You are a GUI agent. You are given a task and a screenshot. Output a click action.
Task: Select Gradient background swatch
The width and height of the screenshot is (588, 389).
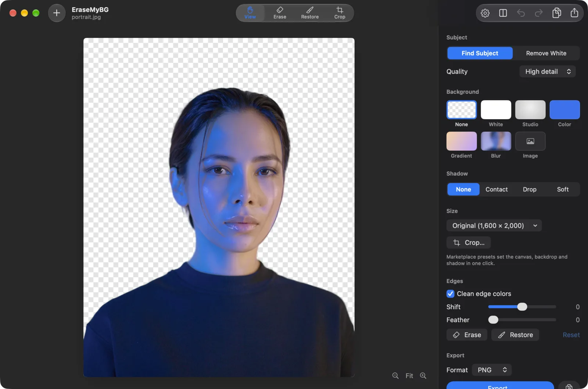point(462,141)
